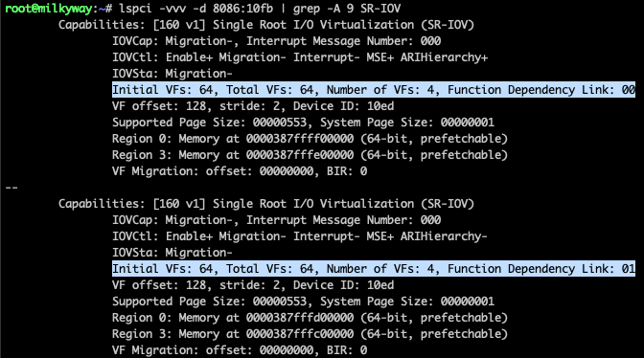Click the first Device ID 10ed value

click(380, 106)
